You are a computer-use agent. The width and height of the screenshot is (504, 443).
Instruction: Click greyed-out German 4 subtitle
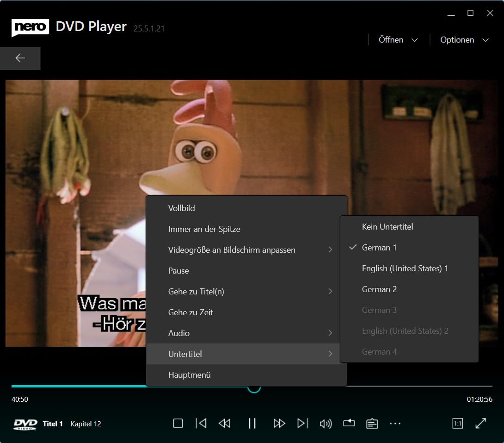(409, 352)
